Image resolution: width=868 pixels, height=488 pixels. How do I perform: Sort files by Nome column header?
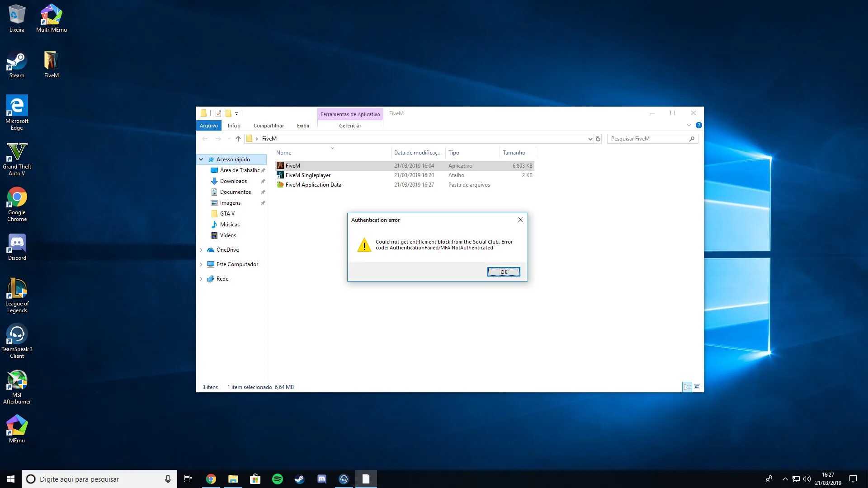pos(332,153)
